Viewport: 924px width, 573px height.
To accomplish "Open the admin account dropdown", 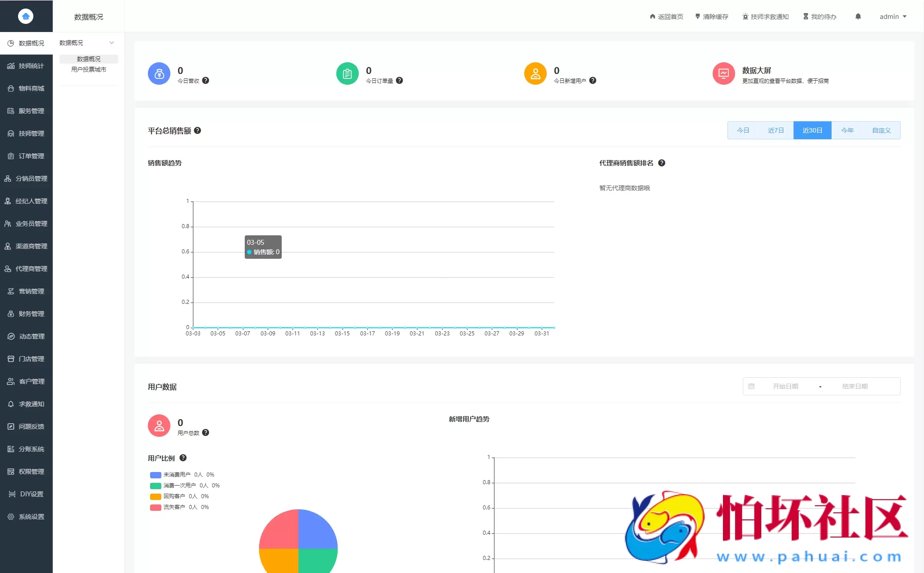I will [892, 17].
